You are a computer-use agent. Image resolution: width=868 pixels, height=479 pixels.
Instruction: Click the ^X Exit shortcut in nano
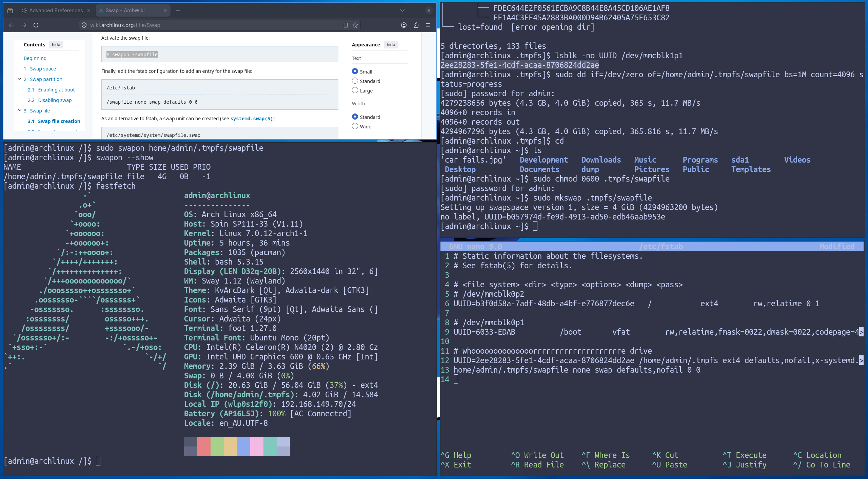point(456,465)
